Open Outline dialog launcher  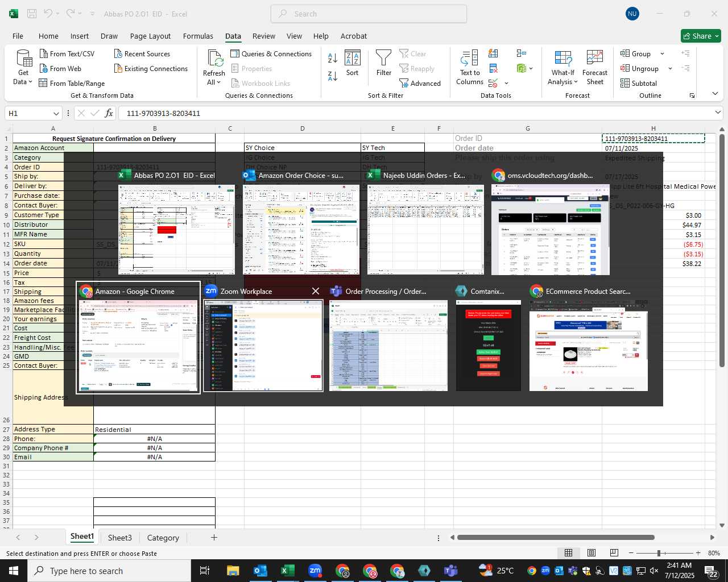(x=692, y=95)
